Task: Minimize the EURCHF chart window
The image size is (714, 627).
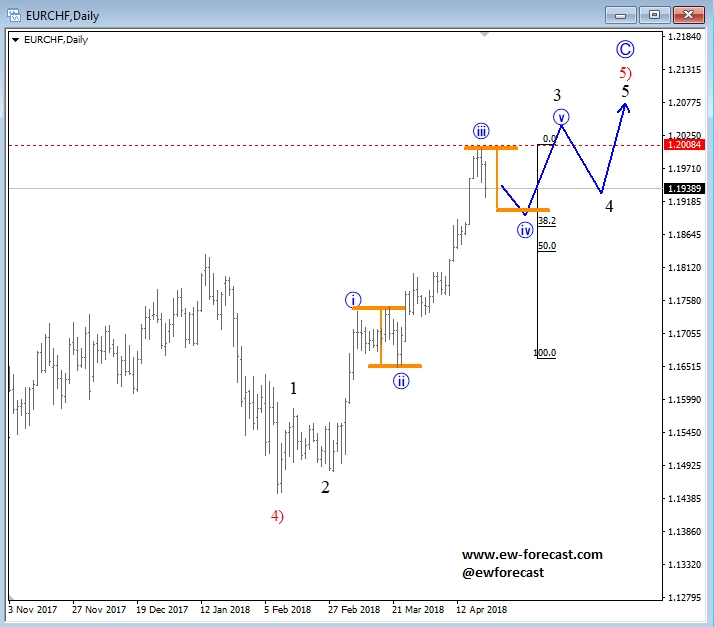Action: point(620,15)
